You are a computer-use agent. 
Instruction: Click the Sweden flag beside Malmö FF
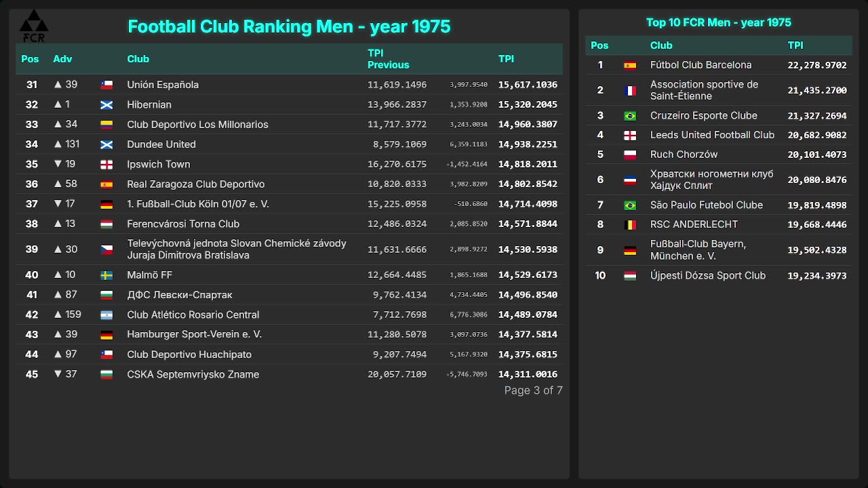(106, 275)
